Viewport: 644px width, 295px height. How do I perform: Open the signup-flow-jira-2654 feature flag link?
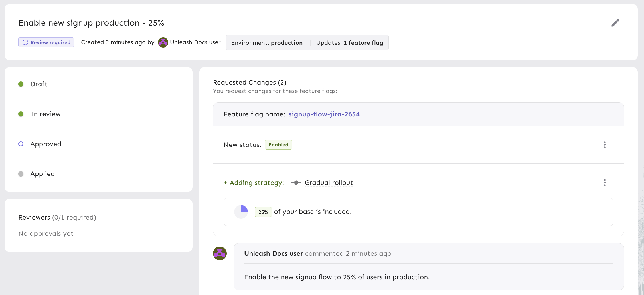pyautogui.click(x=324, y=114)
